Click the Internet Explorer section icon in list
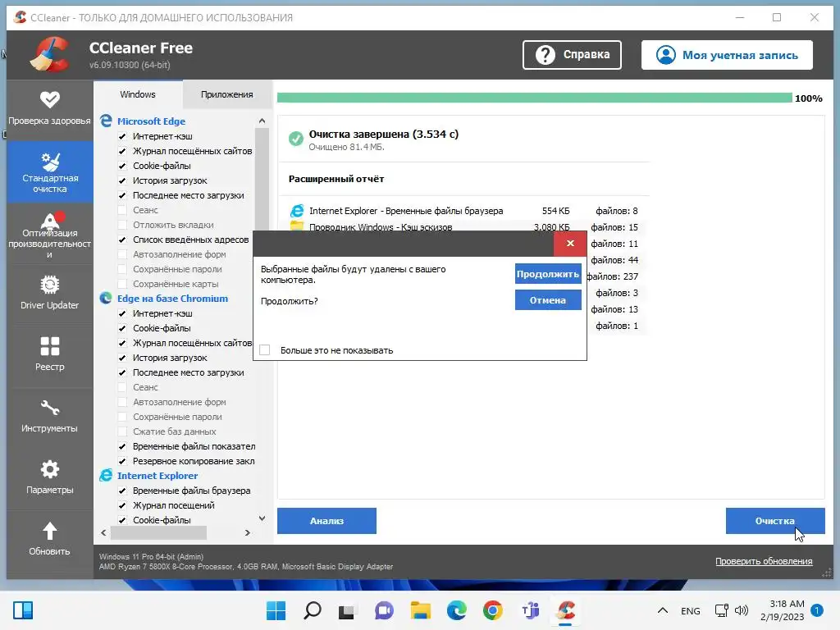Viewport: 840px width, 630px height. (x=106, y=475)
